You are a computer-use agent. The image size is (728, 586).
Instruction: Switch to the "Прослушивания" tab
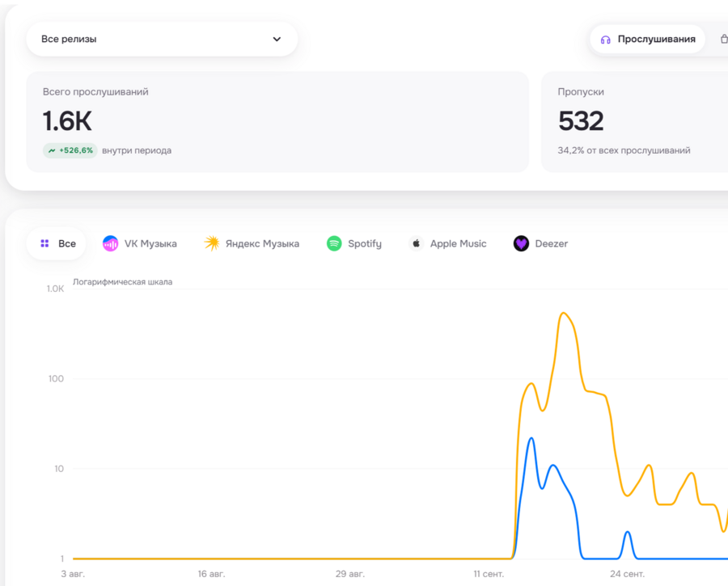click(648, 40)
